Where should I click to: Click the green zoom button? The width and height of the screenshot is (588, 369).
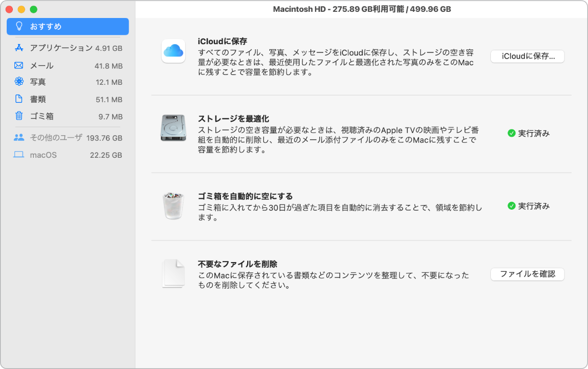33,9
